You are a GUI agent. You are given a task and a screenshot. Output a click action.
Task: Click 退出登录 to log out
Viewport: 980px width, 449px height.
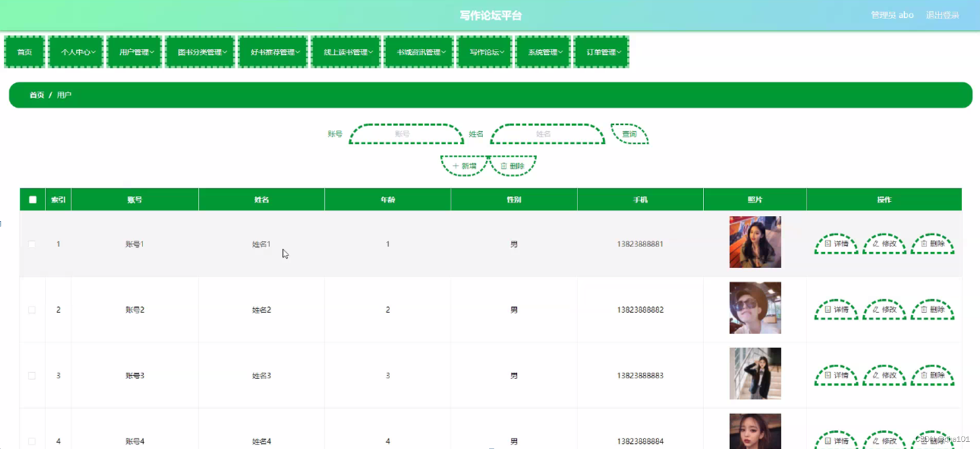click(x=942, y=15)
